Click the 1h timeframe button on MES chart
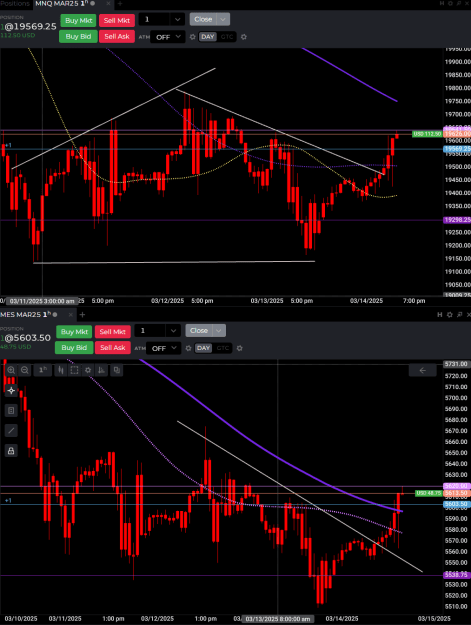Viewport: 471px width, 625px height. pos(43,370)
